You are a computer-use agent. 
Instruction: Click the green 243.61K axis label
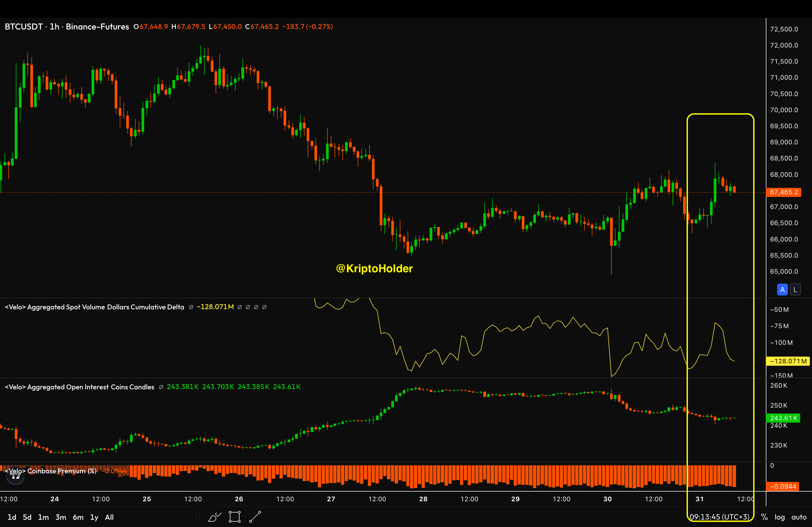point(783,418)
